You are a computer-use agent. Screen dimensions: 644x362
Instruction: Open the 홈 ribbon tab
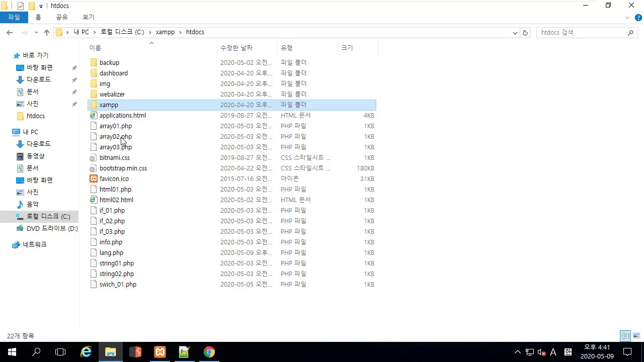pyautogui.click(x=38, y=17)
